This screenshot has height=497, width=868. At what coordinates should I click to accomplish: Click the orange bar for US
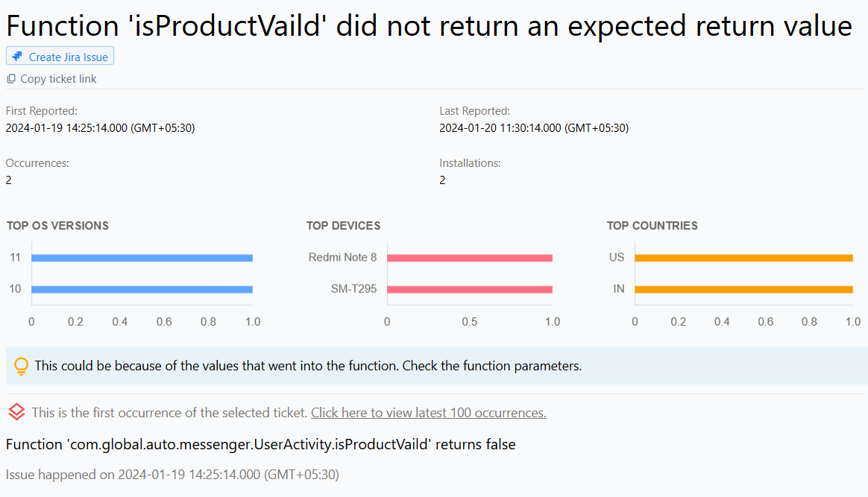[743, 257]
